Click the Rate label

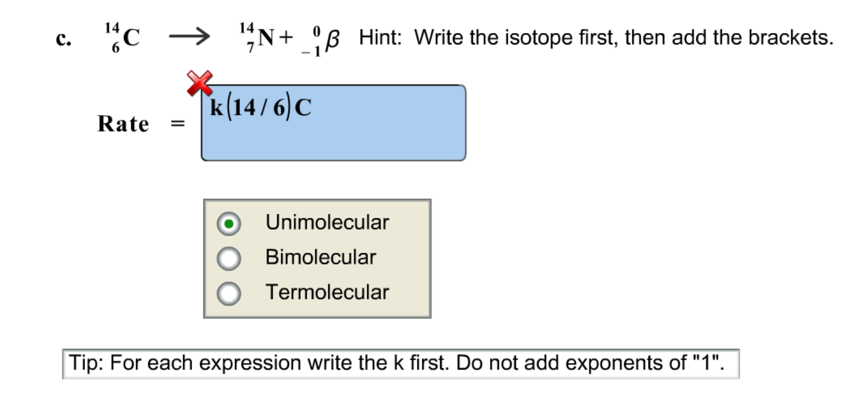(123, 123)
